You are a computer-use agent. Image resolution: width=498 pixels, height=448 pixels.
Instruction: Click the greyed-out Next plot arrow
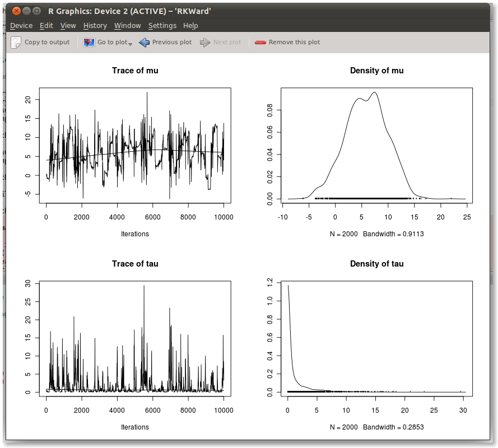click(206, 43)
